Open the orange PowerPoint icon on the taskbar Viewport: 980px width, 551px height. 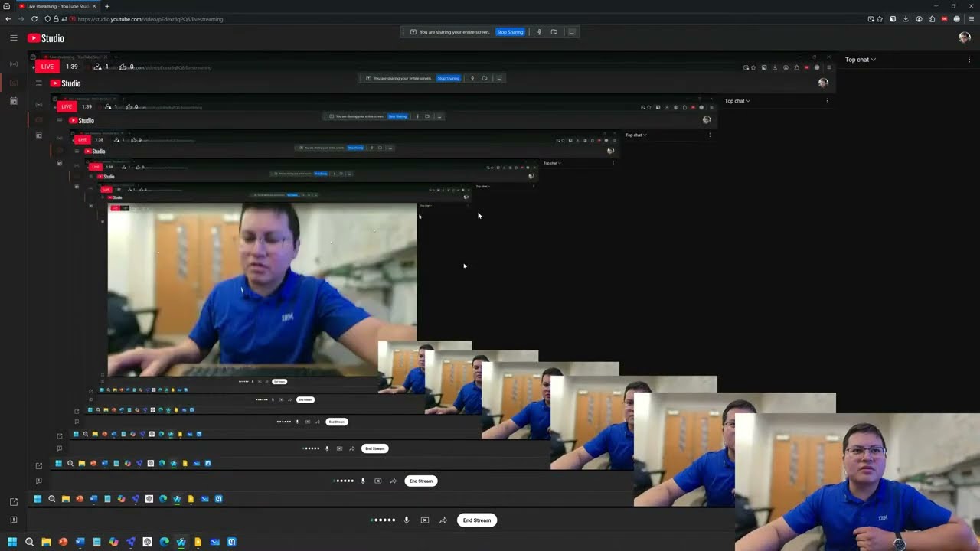coord(63,543)
